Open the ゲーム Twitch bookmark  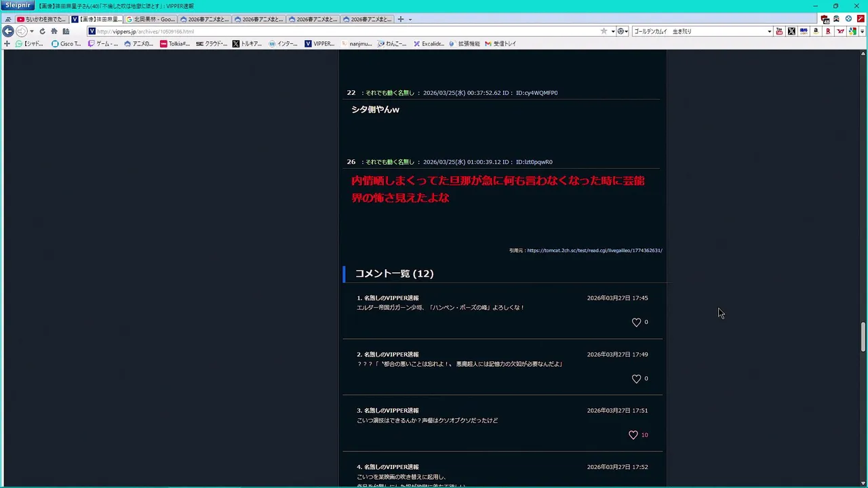103,43
